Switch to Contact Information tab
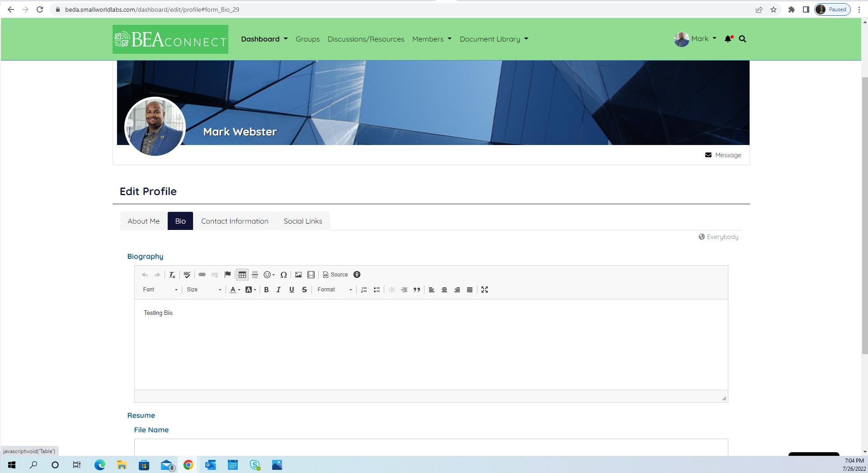This screenshot has width=868, height=473. click(x=235, y=221)
